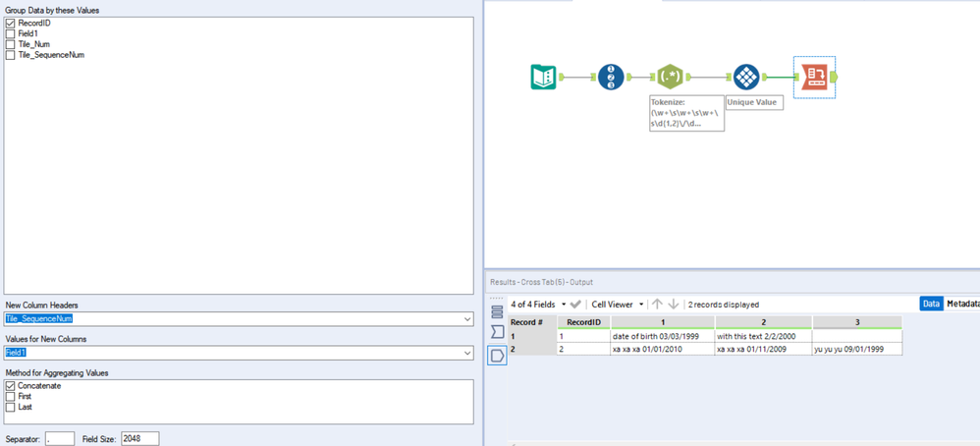Click the down arrow in Results toolbar

click(673, 304)
